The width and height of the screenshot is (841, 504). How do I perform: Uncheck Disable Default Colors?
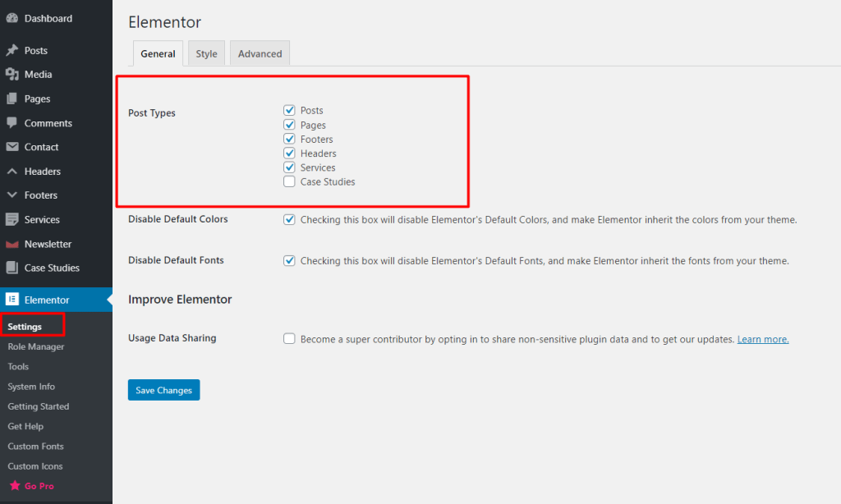coord(289,219)
